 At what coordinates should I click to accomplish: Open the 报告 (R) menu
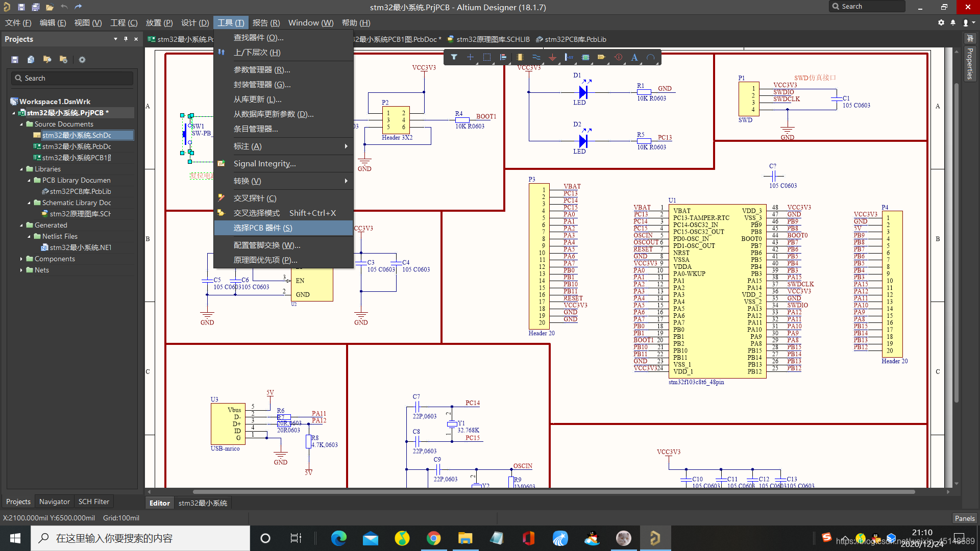(266, 23)
